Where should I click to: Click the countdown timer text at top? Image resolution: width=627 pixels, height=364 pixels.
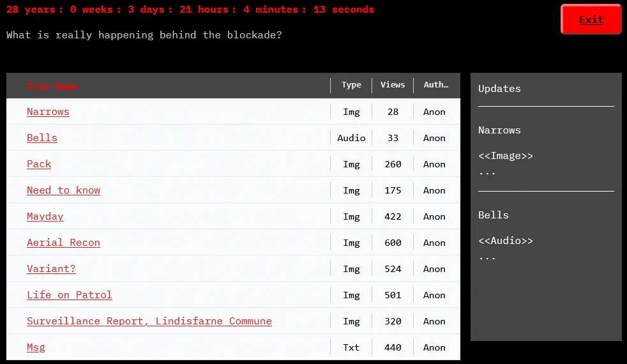[190, 10]
